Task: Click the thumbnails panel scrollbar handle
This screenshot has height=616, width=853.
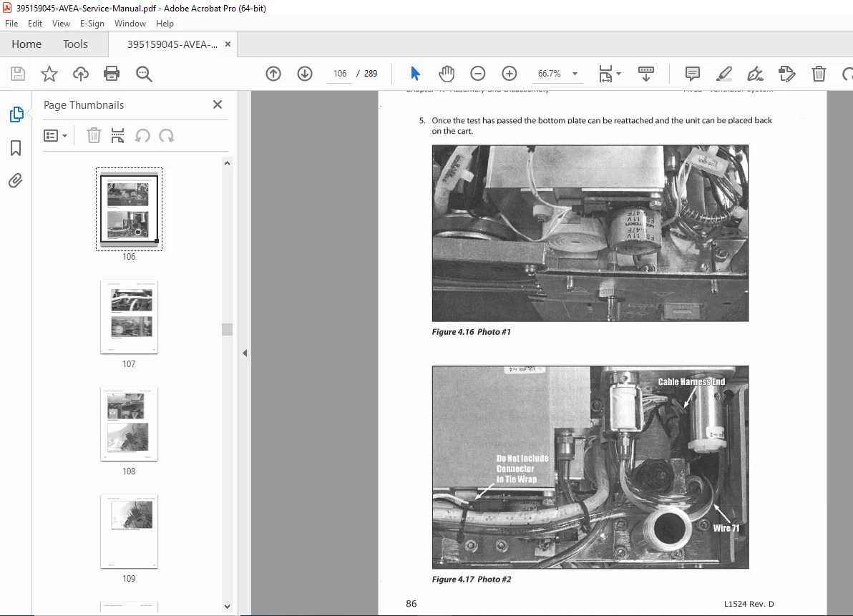Action: [x=228, y=329]
